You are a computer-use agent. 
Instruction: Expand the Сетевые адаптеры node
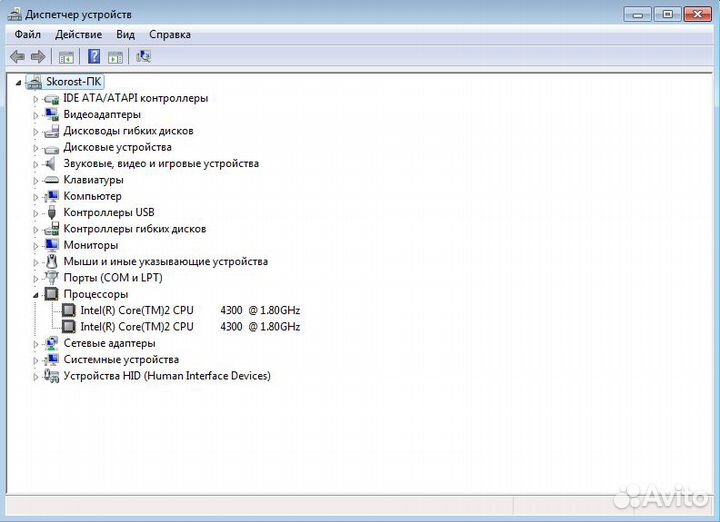pos(36,343)
